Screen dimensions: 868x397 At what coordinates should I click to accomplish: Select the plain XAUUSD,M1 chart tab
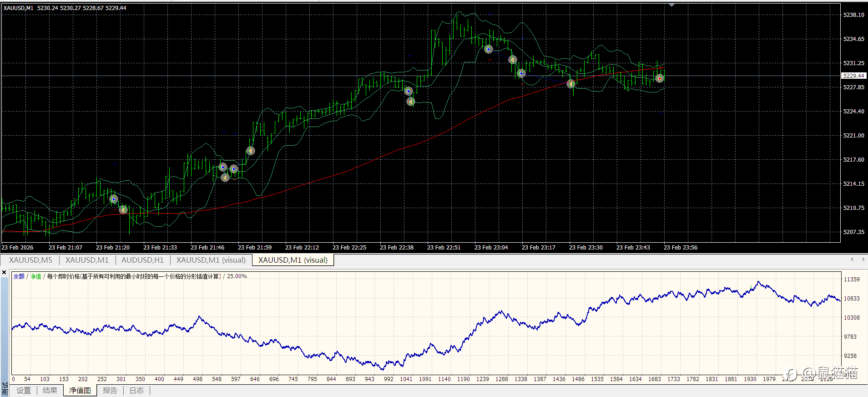tap(87, 260)
